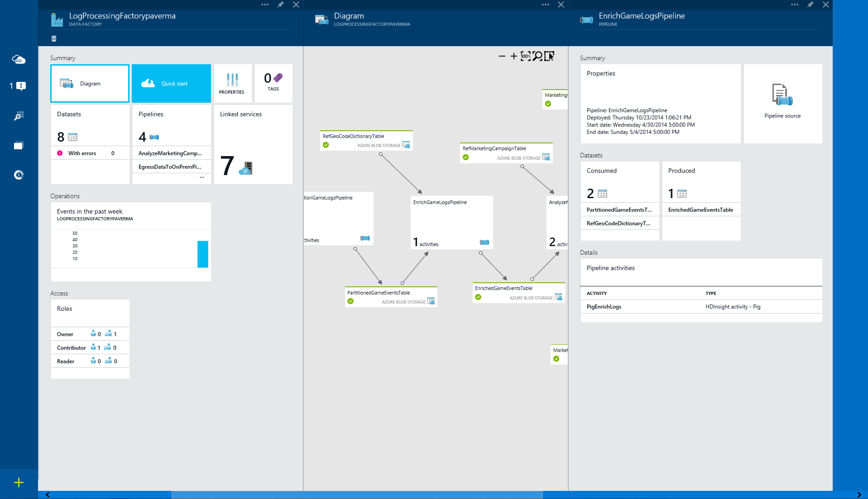Select PartitionedGameEventsT... consumed dataset
Viewport: 868px width, 499px height.
(619, 210)
